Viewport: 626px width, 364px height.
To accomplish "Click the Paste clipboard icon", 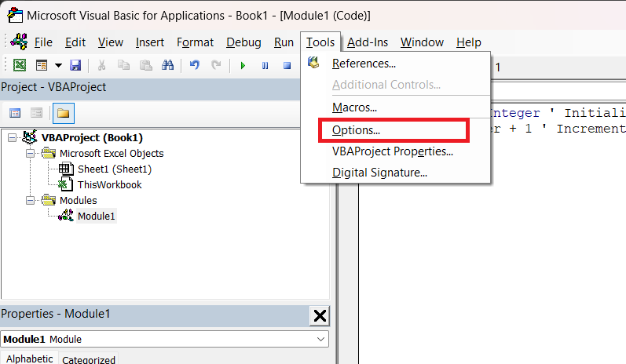I will click(146, 65).
